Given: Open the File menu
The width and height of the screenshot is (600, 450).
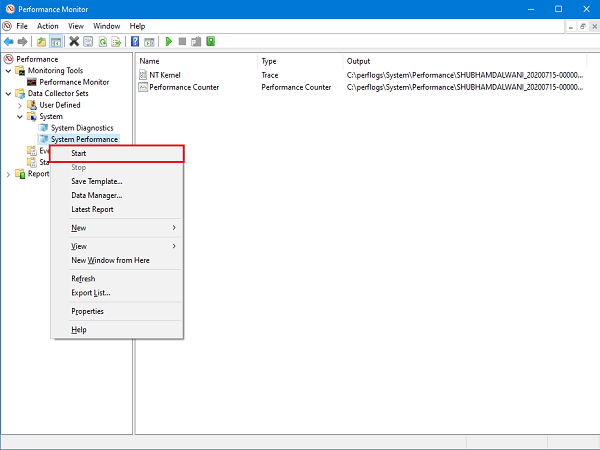Looking at the screenshot, I should pos(22,26).
